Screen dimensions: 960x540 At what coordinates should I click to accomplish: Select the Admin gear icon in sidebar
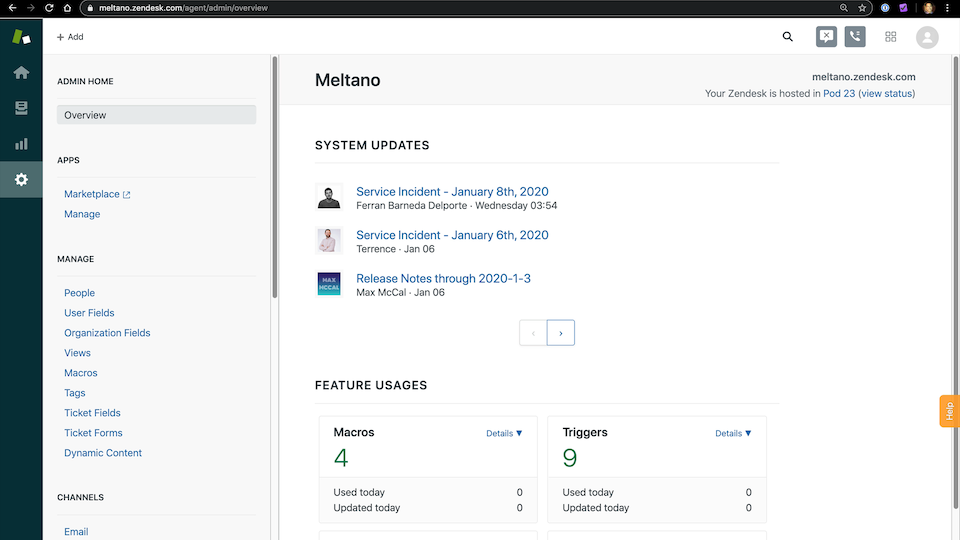(21, 180)
